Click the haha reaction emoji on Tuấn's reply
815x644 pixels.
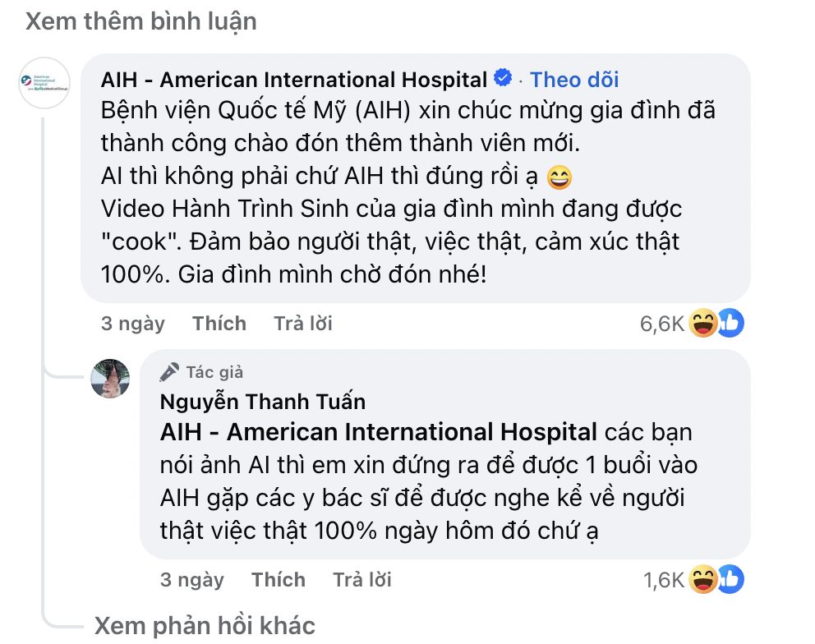[x=704, y=580]
